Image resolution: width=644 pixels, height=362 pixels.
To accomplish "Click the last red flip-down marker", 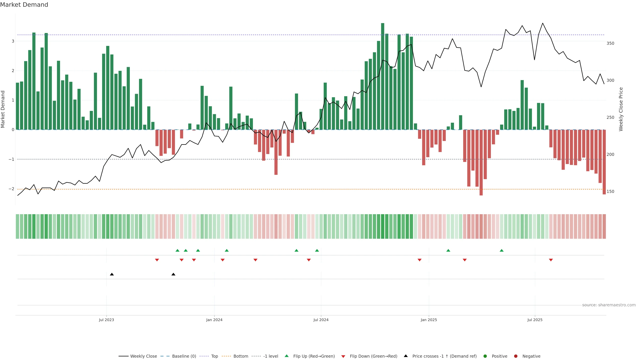I will click(x=551, y=260).
